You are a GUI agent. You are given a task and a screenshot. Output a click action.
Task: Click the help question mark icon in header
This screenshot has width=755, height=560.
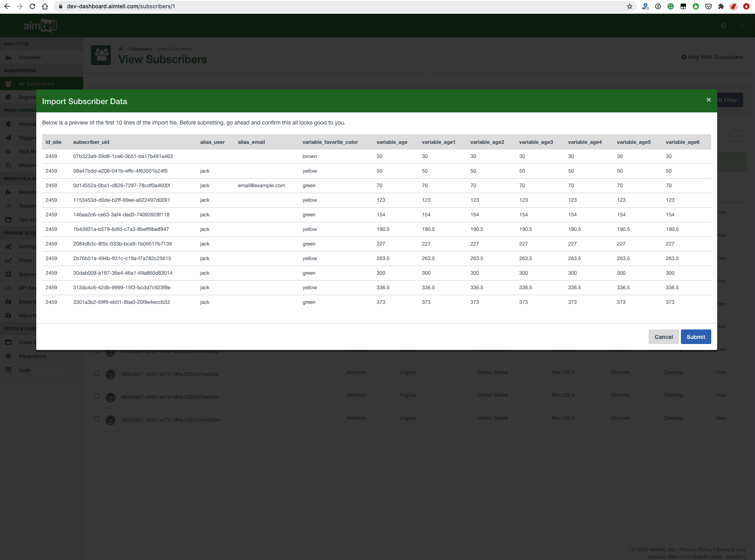723,26
